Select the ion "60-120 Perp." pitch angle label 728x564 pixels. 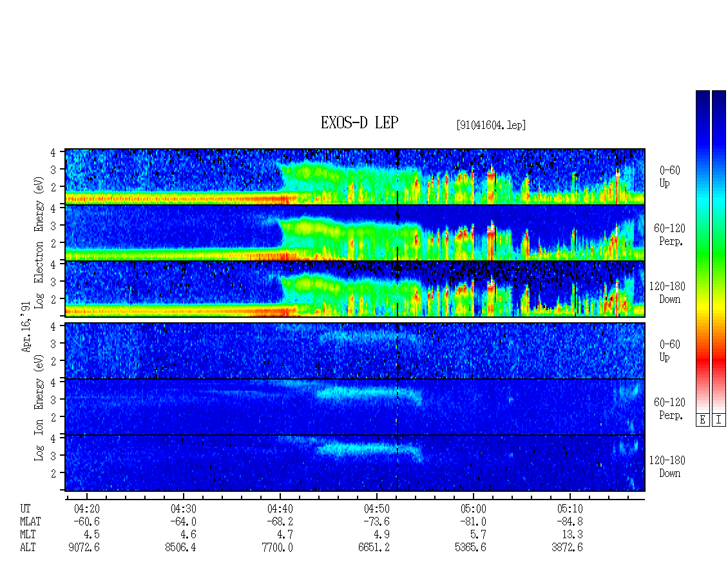[x=669, y=409]
